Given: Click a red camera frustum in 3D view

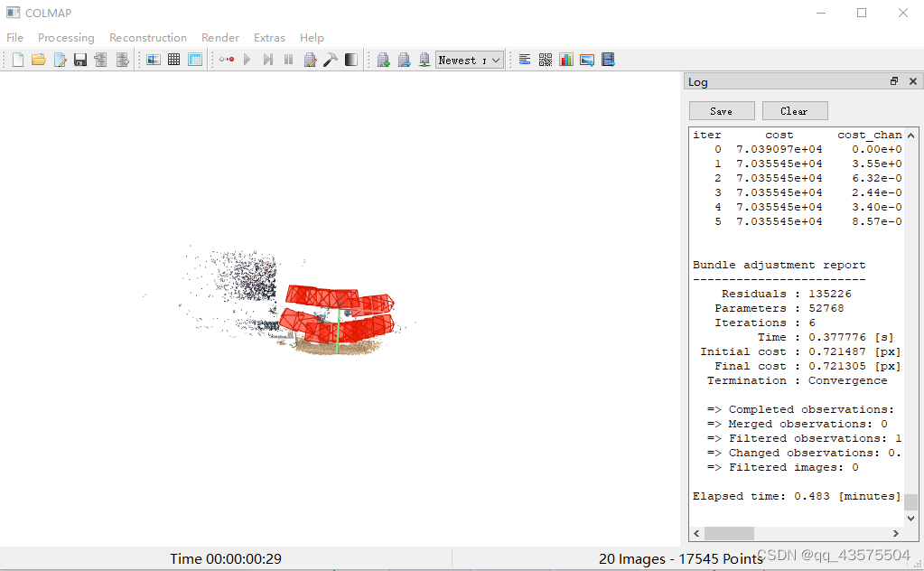Looking at the screenshot, I should [x=322, y=298].
